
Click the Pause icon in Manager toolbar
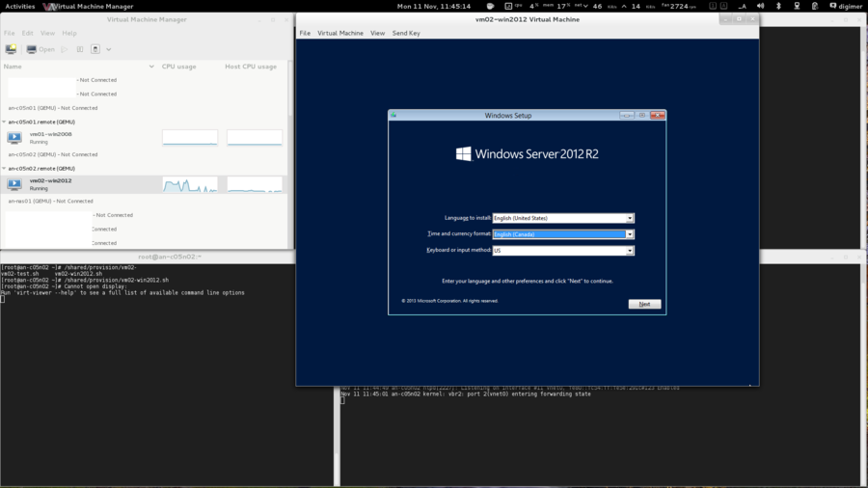tap(80, 49)
